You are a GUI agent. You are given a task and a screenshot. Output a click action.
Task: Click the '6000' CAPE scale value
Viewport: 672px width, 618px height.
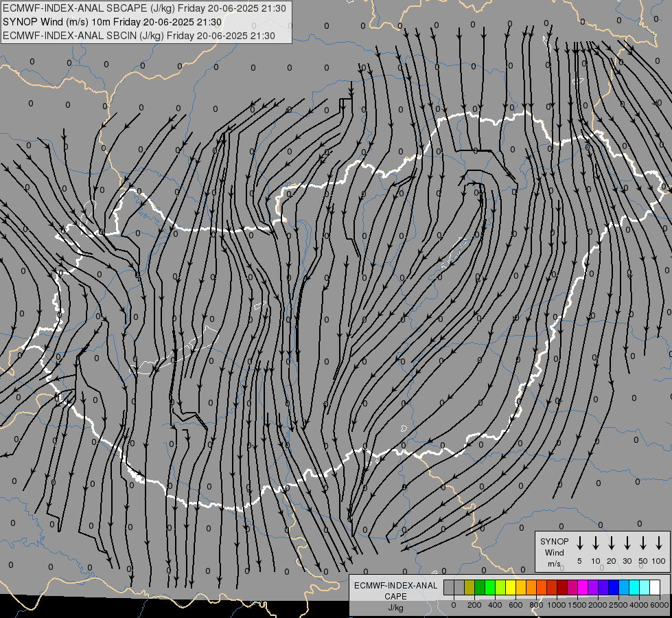[660, 605]
